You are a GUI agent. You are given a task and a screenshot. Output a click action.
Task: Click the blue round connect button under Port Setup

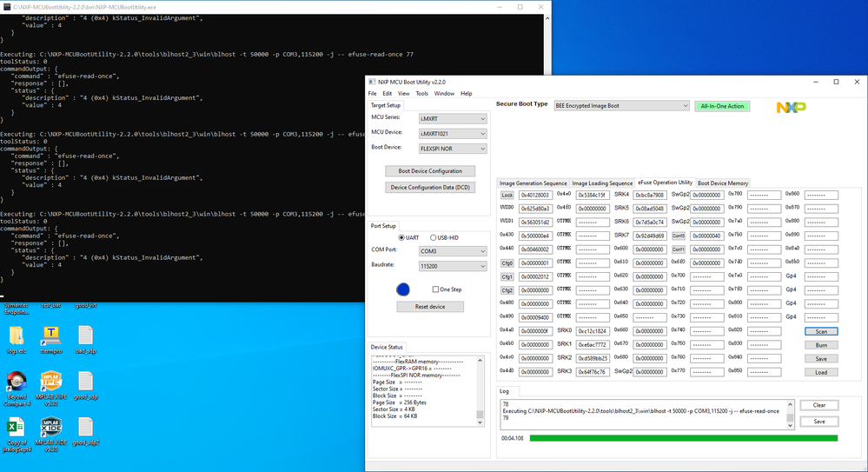[x=403, y=289]
